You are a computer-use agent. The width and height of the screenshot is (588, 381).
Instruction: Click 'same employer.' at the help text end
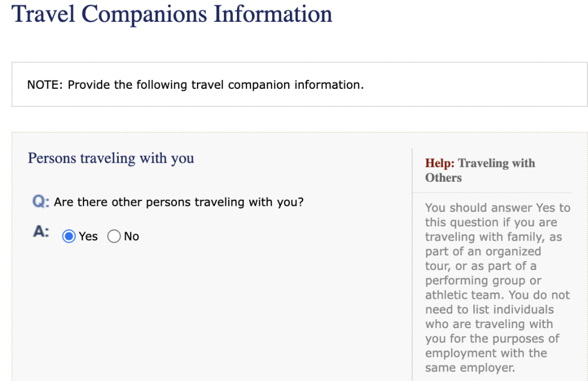click(470, 368)
